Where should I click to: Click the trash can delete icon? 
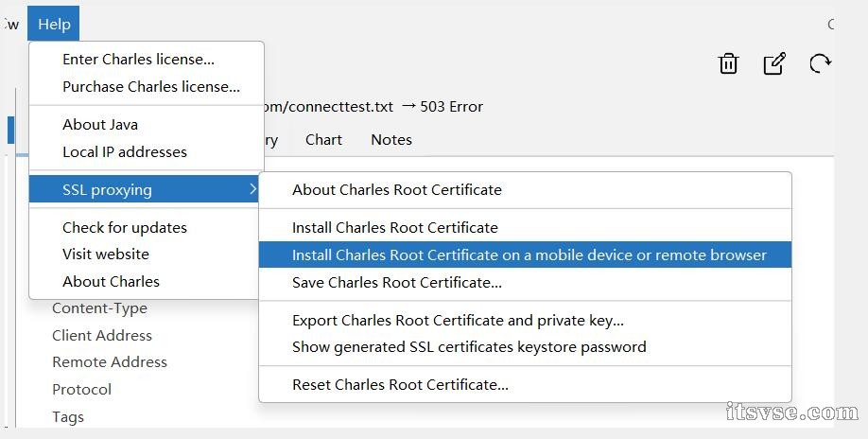click(728, 63)
